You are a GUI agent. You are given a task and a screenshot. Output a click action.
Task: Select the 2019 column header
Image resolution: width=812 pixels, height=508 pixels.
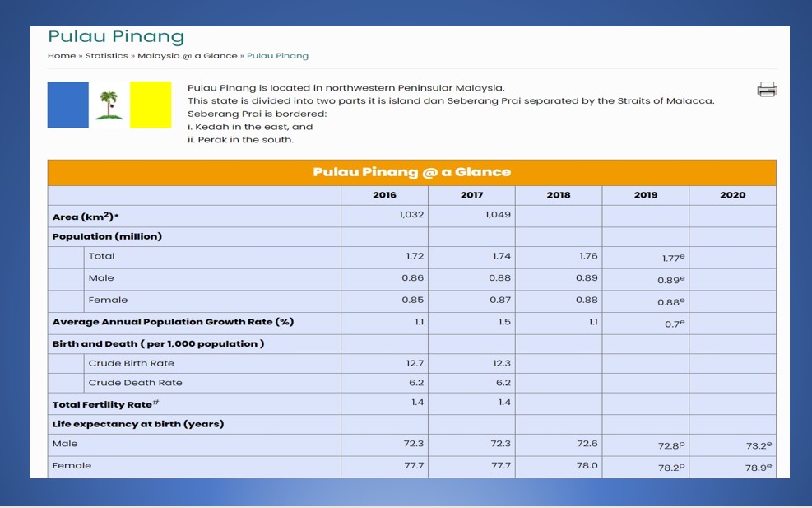click(646, 195)
